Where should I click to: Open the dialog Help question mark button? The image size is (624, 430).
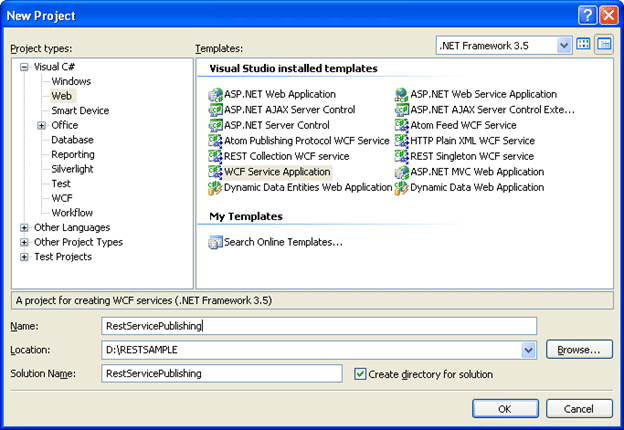(587, 16)
